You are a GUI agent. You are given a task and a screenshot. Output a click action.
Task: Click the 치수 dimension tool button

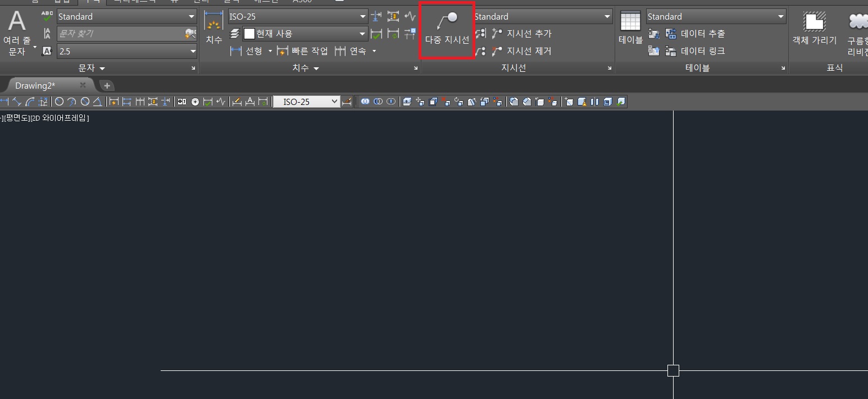pyautogui.click(x=213, y=28)
